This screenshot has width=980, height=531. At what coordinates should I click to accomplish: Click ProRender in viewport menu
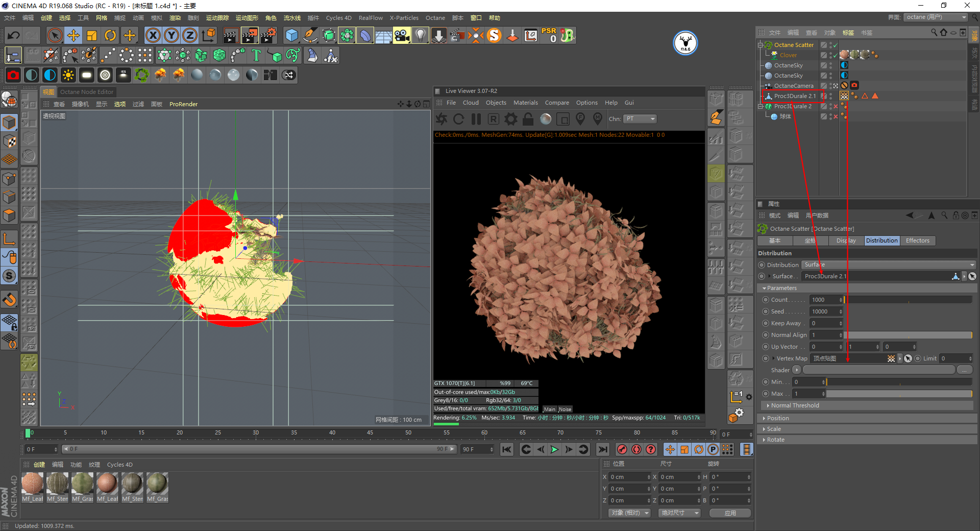pos(183,104)
